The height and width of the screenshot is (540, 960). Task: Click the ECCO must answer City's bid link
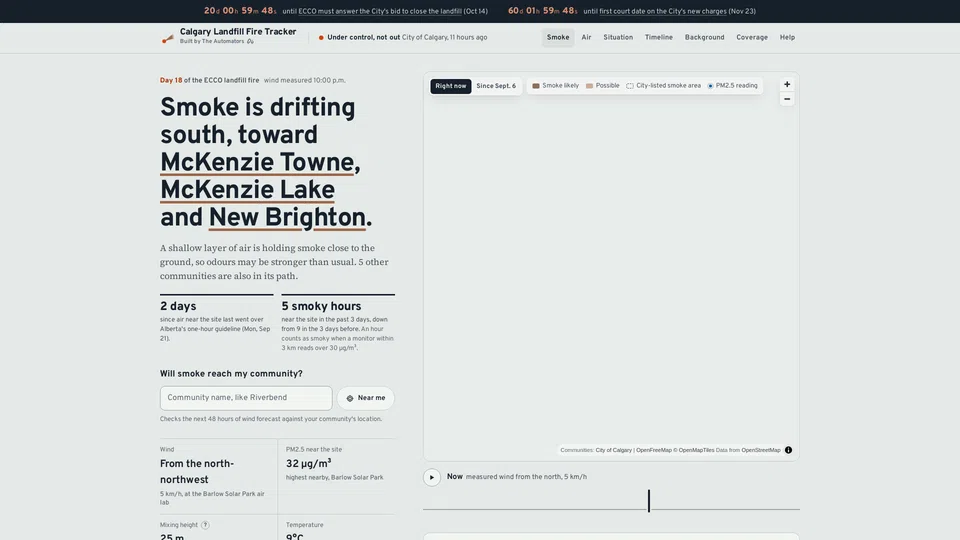(x=380, y=11)
